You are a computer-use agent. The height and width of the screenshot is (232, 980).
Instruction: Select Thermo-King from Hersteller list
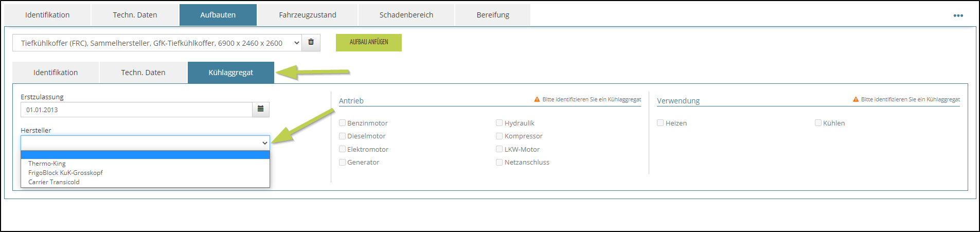(x=47, y=164)
